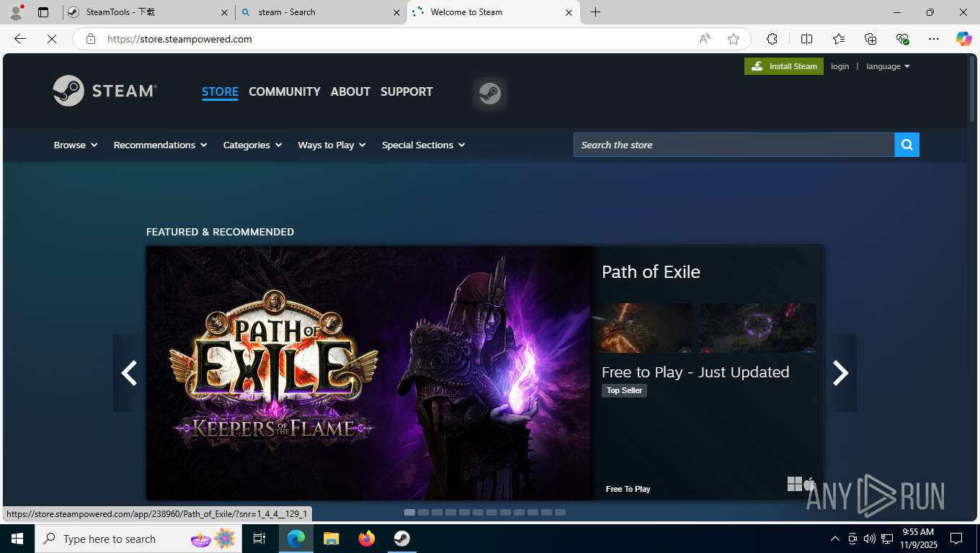This screenshot has width=980, height=553.
Task: Show next featured game with right arrow
Action: 841,373
